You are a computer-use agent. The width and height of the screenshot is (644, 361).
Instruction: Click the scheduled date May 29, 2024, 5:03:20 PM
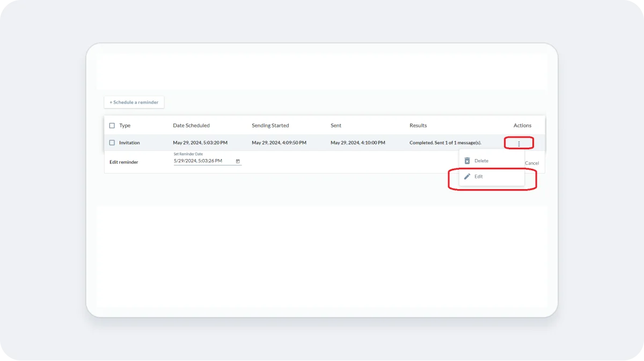(200, 143)
